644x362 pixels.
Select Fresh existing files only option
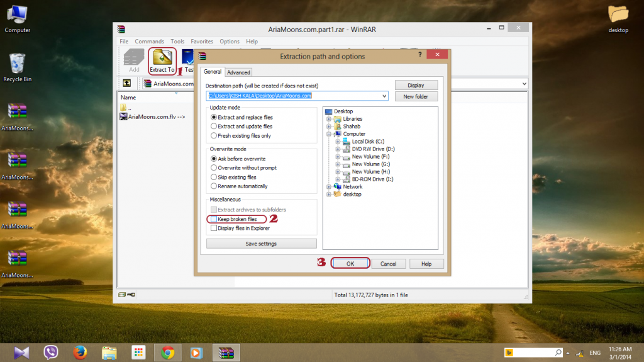(214, 135)
